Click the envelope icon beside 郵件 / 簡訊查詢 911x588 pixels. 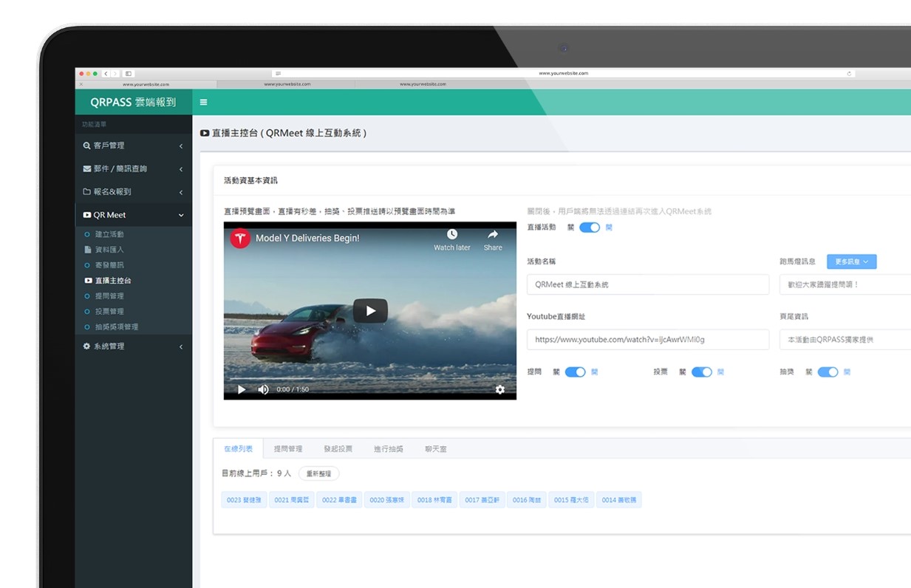[87, 169]
